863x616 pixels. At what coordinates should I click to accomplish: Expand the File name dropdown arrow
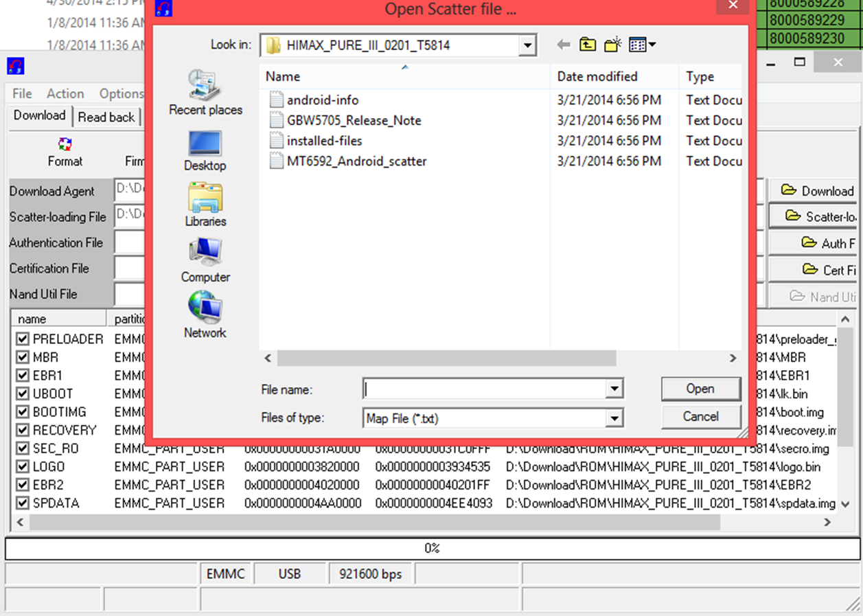click(x=614, y=389)
